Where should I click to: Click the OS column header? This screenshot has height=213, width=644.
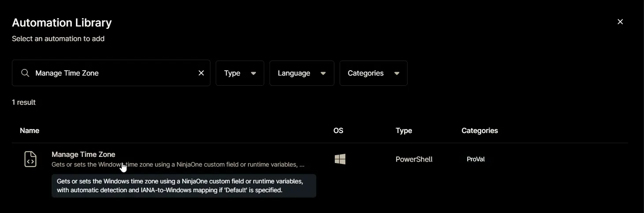point(338,130)
